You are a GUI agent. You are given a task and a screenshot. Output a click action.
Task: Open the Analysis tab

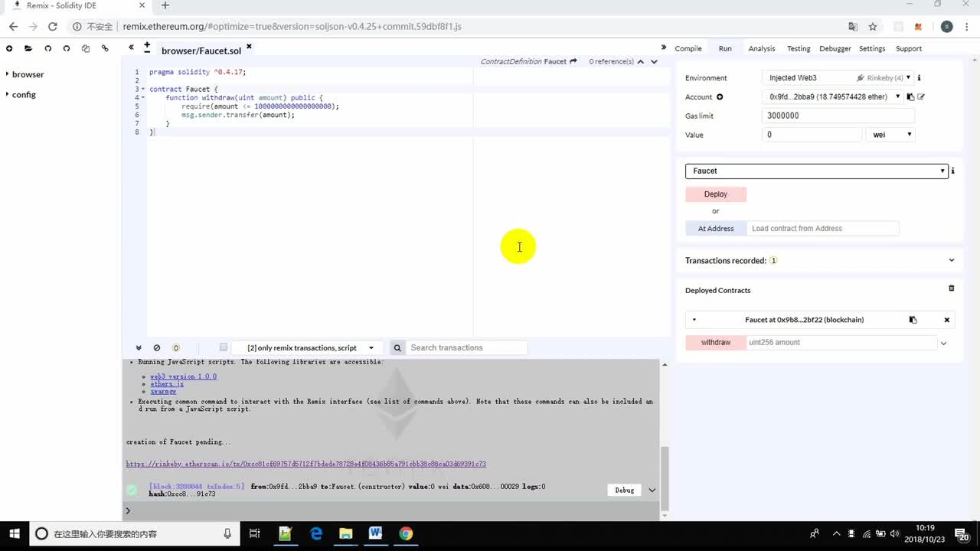click(x=762, y=48)
